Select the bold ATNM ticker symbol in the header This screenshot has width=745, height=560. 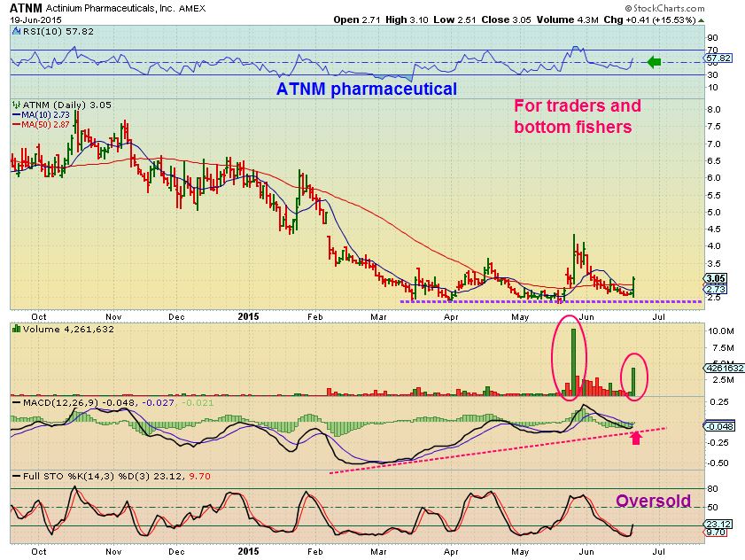[26, 8]
